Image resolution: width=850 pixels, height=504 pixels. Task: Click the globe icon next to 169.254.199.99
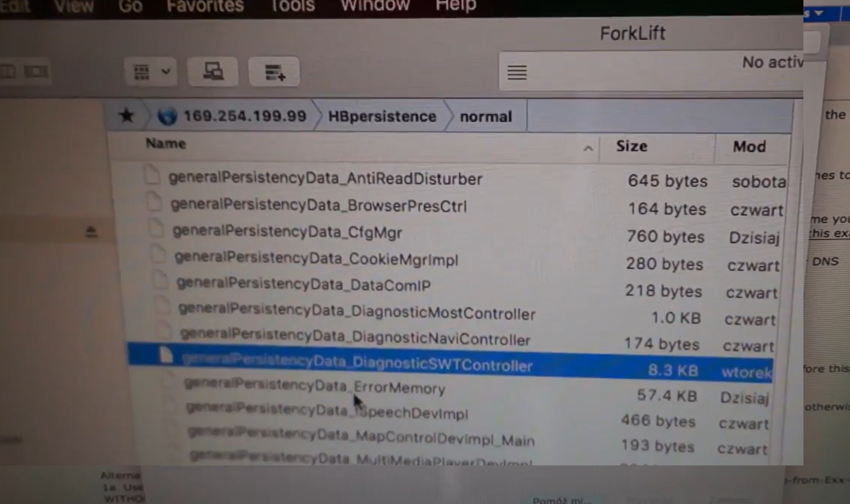[167, 116]
